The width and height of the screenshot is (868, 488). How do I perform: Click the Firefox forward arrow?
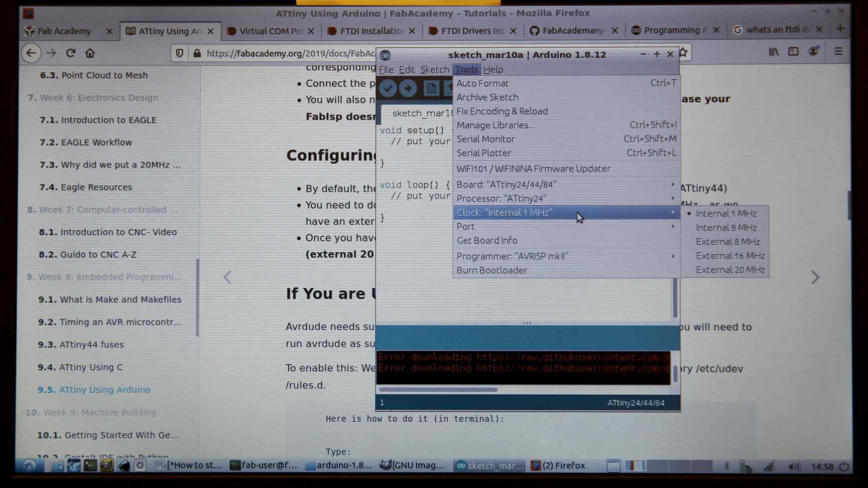pos(51,53)
